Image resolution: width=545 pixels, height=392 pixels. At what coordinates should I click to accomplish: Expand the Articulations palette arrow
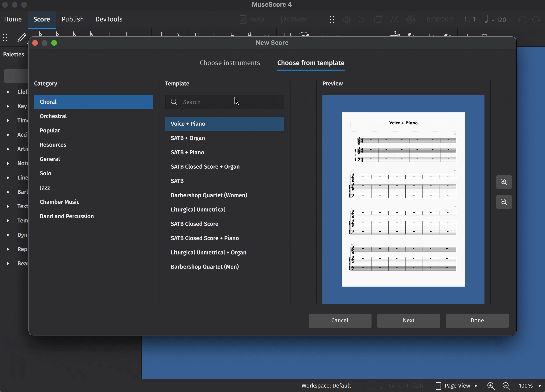pyautogui.click(x=8, y=149)
